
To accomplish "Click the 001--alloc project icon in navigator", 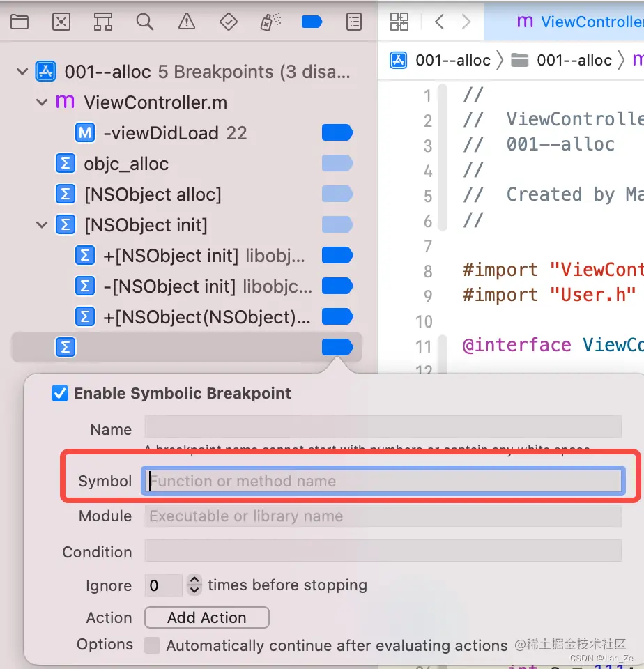I will 46,71.
